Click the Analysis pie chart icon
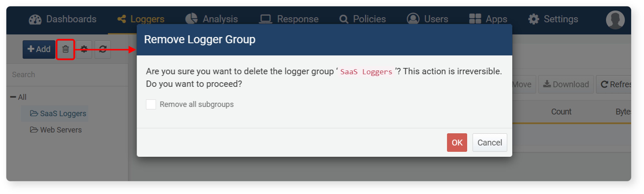Image resolution: width=644 pixels, height=194 pixels. point(191,19)
